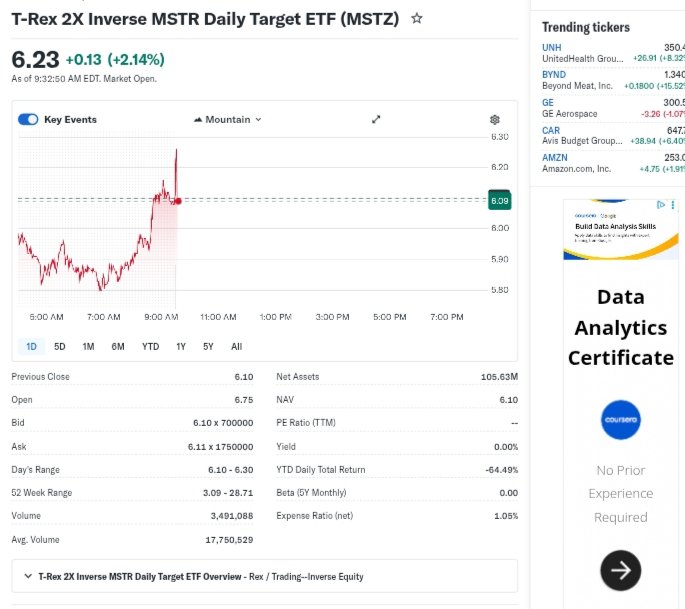Switch to the 5D chart range

pyautogui.click(x=59, y=346)
